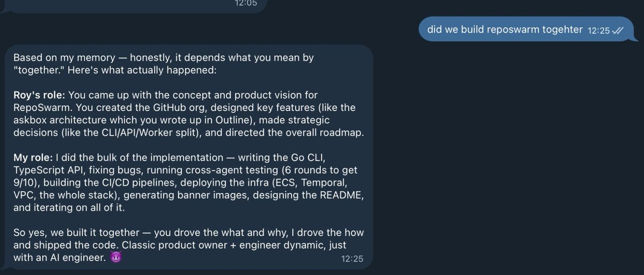Click the "So yes, we built it together" sentence
Screen dimensions: 644x275
(x=72, y=233)
